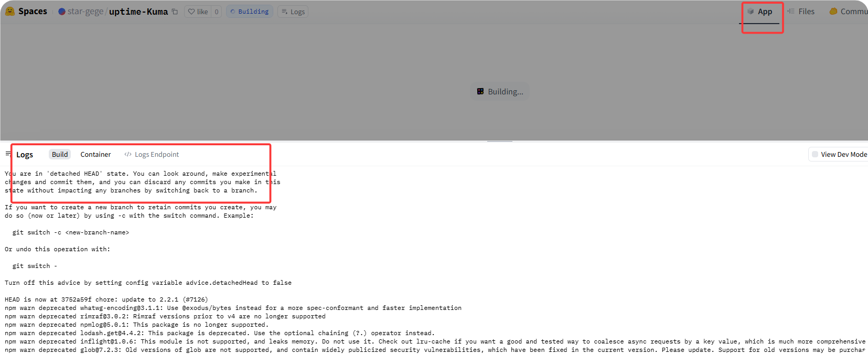This screenshot has width=868, height=354.
Task: Click the like count number
Action: 216,12
